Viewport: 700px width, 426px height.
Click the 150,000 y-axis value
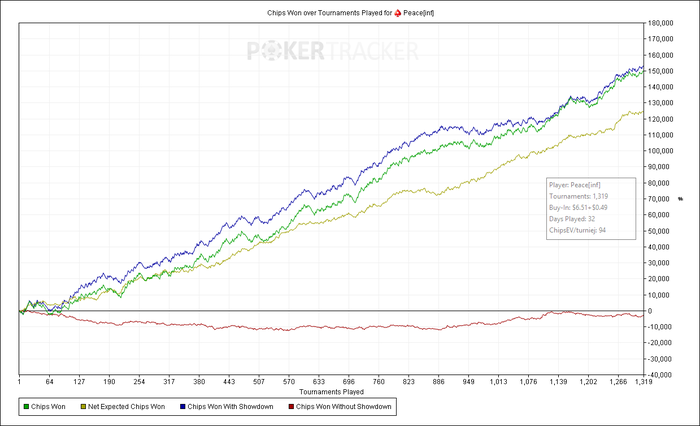pos(660,71)
